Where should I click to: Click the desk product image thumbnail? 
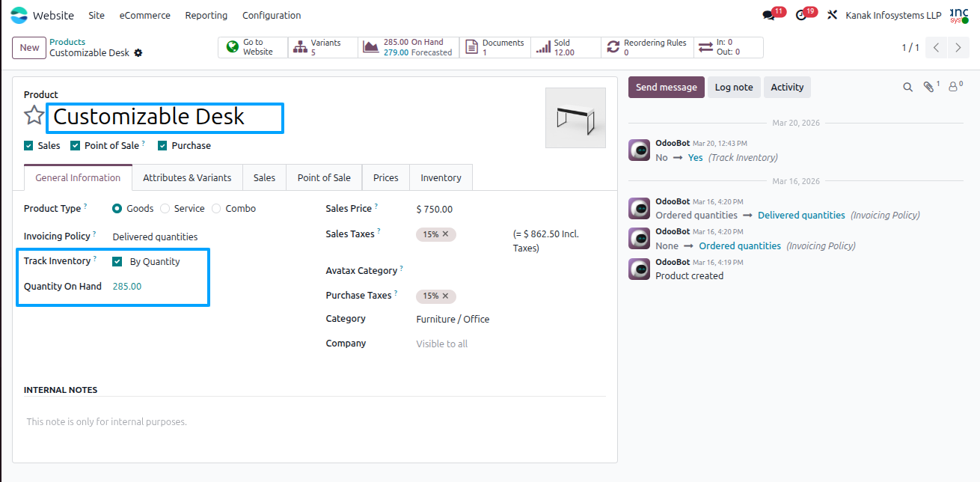click(575, 118)
